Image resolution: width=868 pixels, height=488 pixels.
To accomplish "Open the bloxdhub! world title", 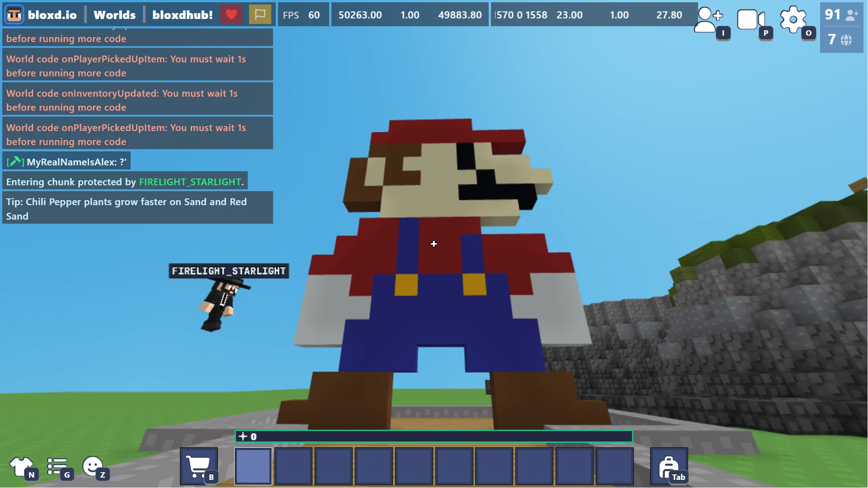I will tap(182, 15).
